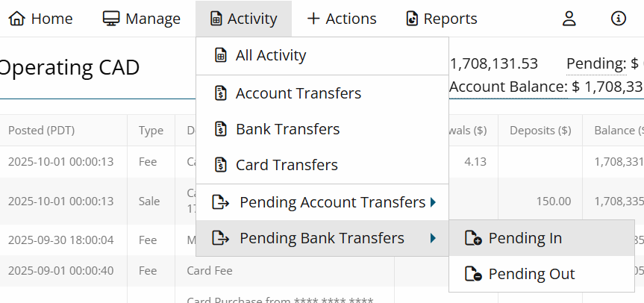Click the Account Balance label link
This screenshot has width=644, height=303.
click(508, 87)
